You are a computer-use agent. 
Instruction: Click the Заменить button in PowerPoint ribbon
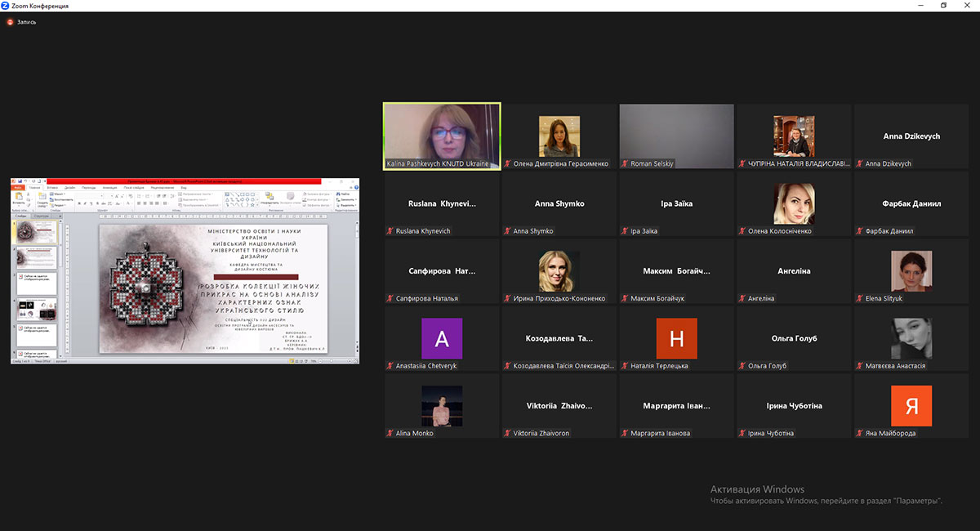(x=346, y=199)
